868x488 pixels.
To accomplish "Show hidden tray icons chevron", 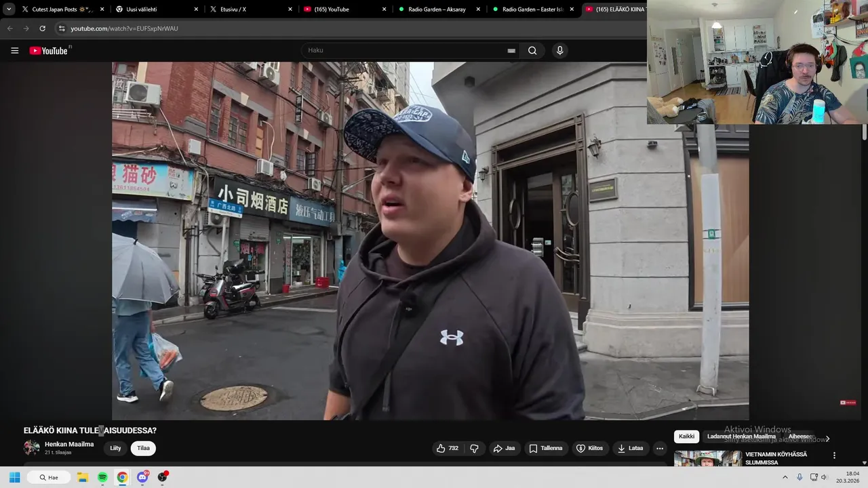I will point(785,477).
